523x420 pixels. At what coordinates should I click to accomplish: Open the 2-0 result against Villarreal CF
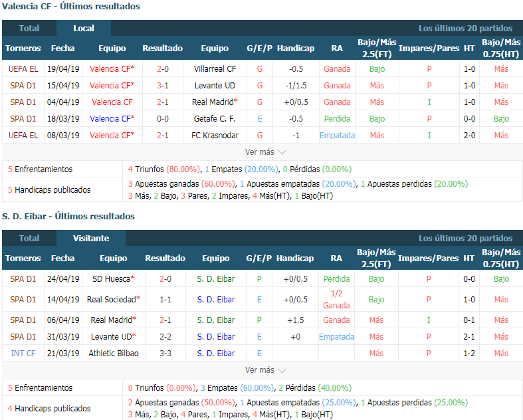point(163,69)
